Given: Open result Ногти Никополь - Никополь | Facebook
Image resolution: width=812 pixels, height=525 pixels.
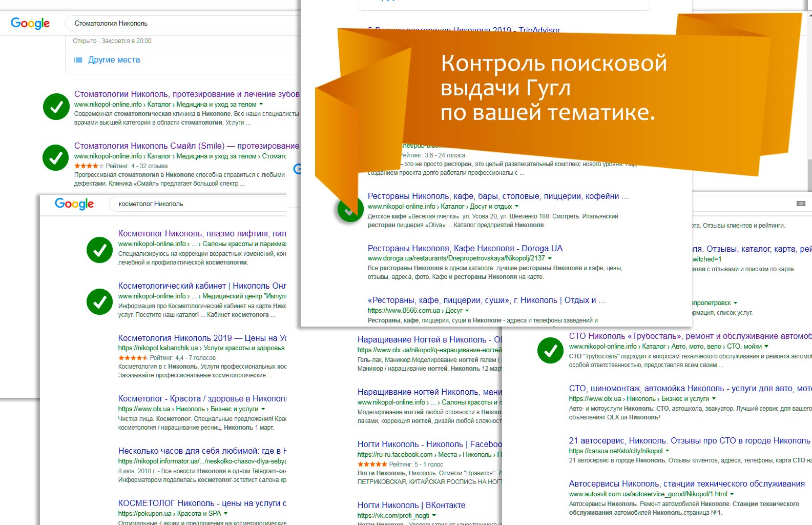Looking at the screenshot, I should tap(430, 444).
